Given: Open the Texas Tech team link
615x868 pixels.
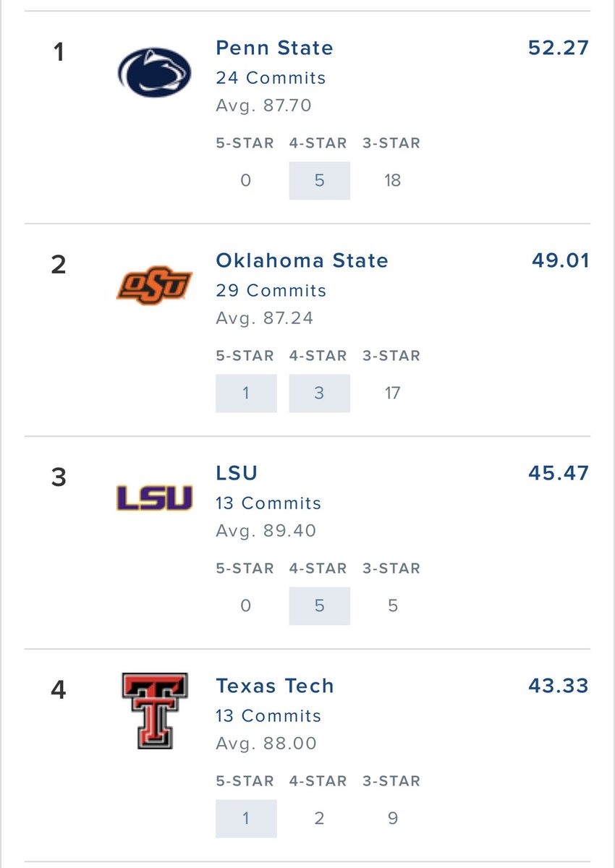Looking at the screenshot, I should [275, 686].
